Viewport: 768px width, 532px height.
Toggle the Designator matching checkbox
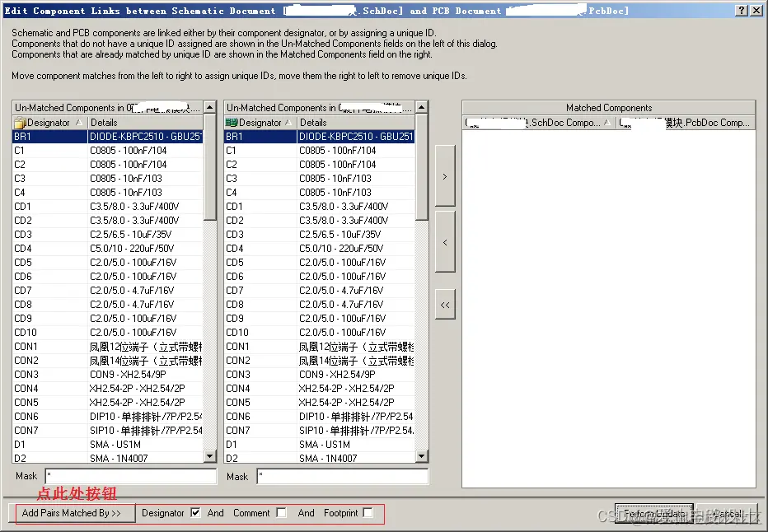click(x=195, y=512)
